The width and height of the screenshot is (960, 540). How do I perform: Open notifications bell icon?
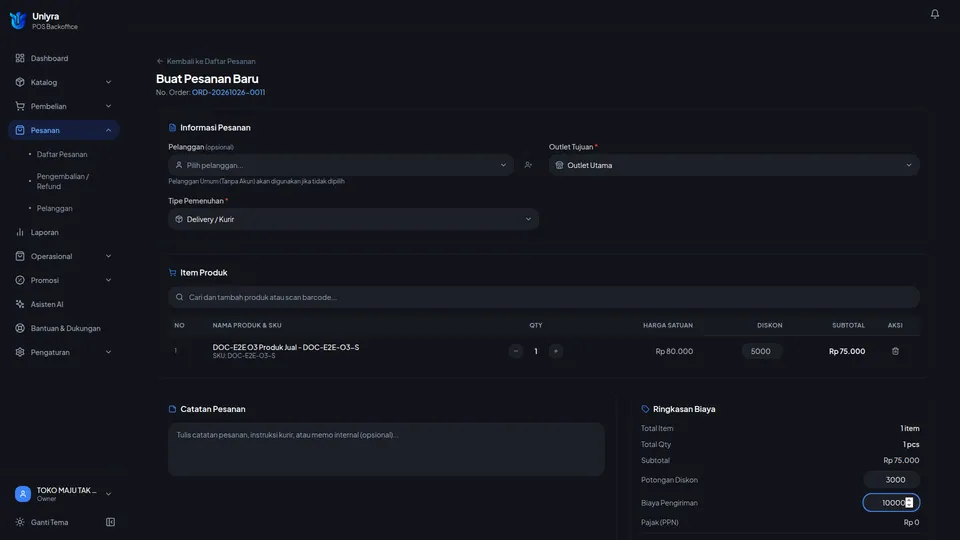pyautogui.click(x=934, y=13)
